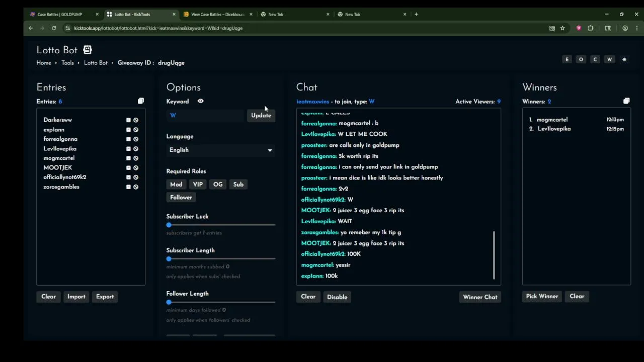Clear the chat
The height and width of the screenshot is (362, 644).
[x=308, y=297]
